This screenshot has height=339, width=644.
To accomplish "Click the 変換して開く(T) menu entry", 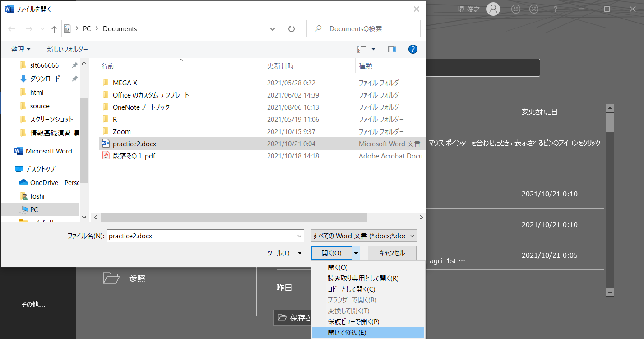I will (348, 311).
